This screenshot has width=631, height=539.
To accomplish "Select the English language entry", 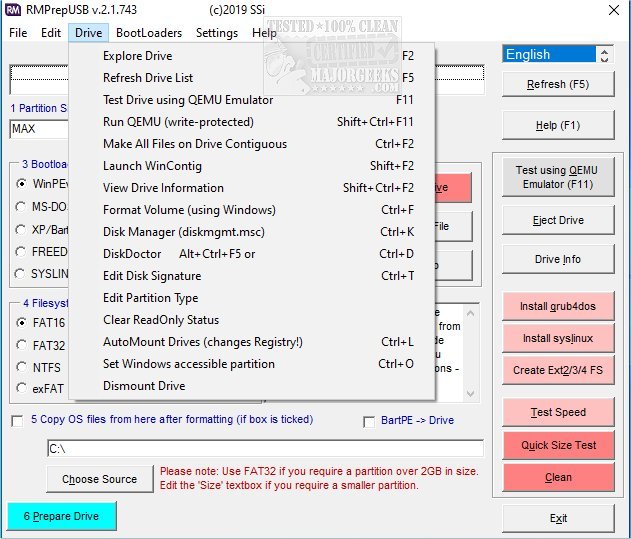I will (549, 54).
